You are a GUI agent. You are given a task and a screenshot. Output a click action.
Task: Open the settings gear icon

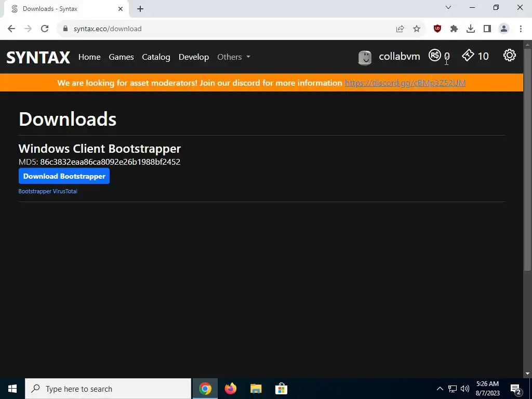click(x=509, y=55)
